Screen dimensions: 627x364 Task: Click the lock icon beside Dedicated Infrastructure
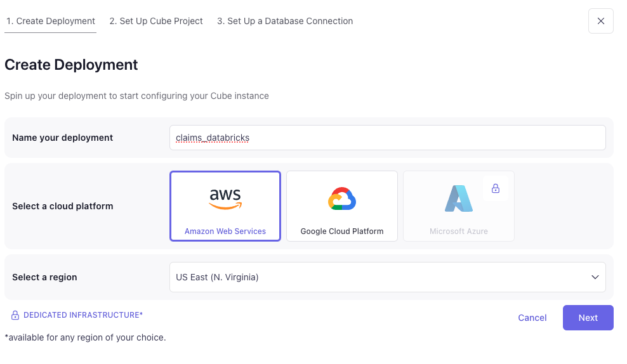(15, 315)
